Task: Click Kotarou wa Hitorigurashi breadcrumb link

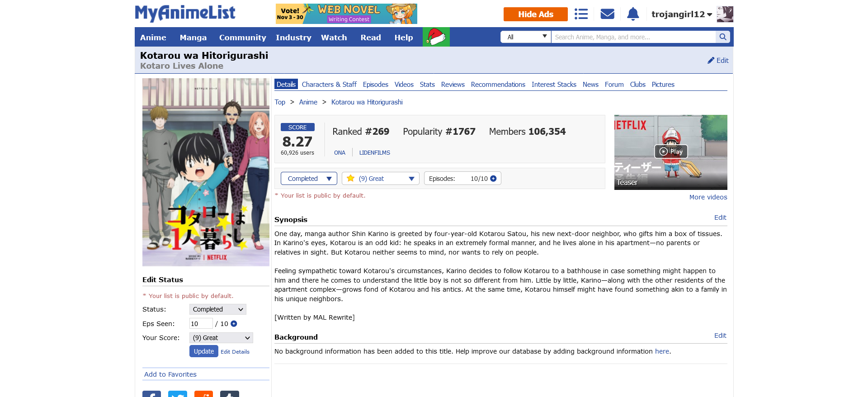Action: (367, 102)
